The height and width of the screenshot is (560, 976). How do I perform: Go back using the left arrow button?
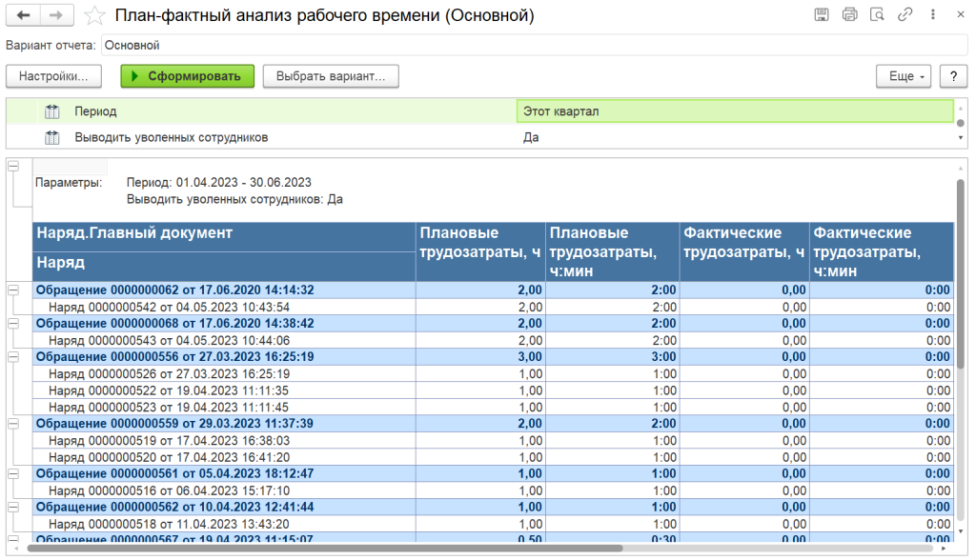(24, 15)
